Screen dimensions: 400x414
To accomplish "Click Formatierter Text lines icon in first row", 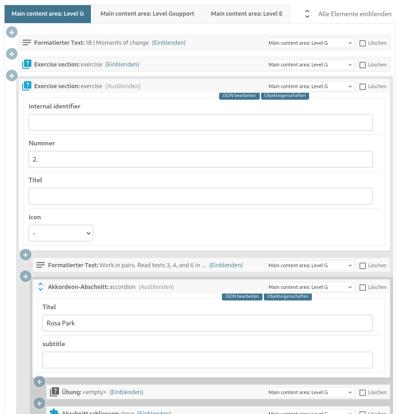I will [x=26, y=43].
